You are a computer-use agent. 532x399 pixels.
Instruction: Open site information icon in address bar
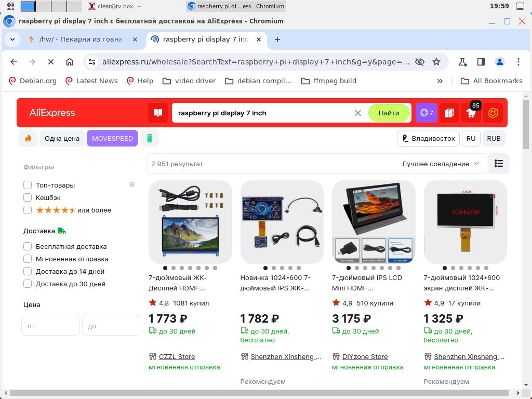[92, 62]
